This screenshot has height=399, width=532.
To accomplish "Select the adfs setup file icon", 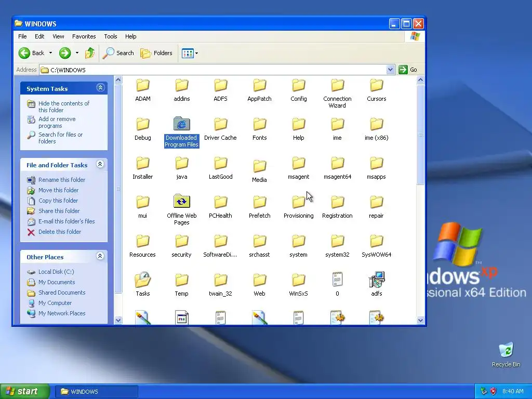I will (x=376, y=284).
